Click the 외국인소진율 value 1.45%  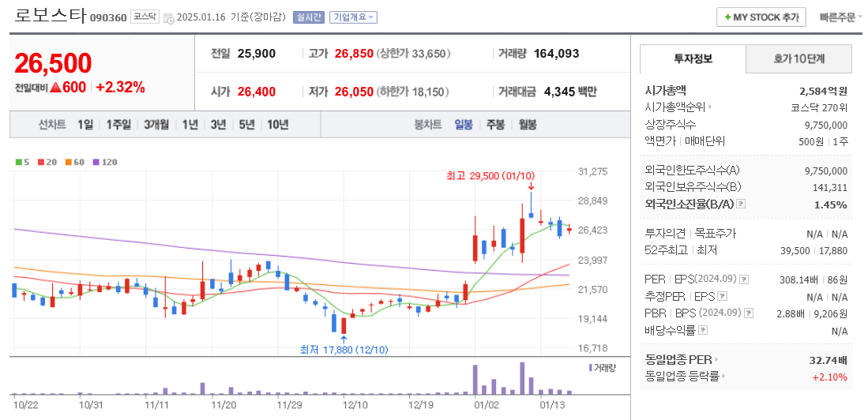pos(831,204)
